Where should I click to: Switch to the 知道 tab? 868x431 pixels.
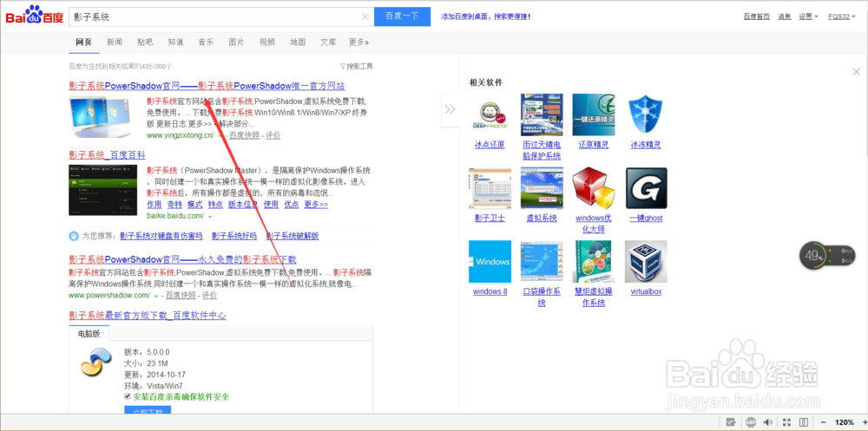[x=175, y=42]
